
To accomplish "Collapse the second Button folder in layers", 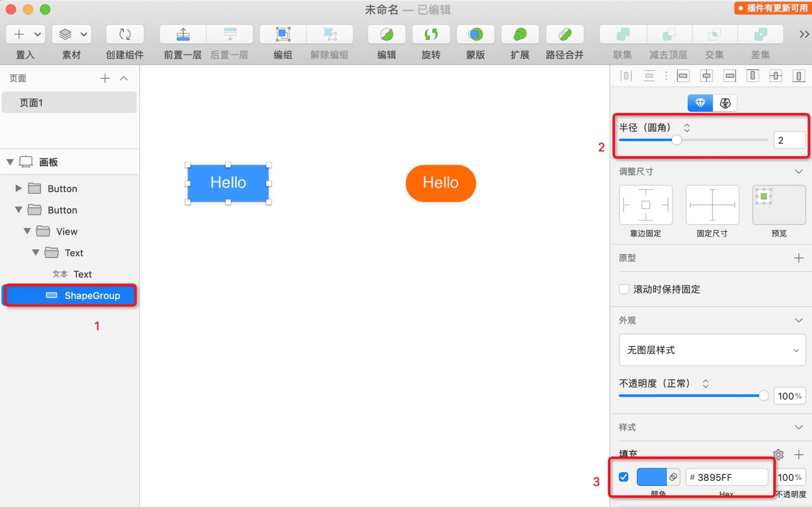I will (19, 210).
